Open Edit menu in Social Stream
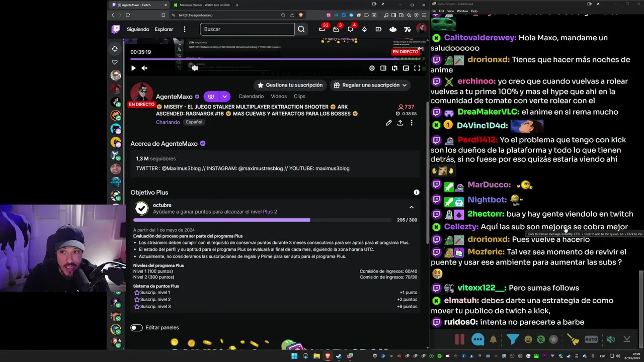The height and width of the screenshot is (362, 644). tap(441, 11)
